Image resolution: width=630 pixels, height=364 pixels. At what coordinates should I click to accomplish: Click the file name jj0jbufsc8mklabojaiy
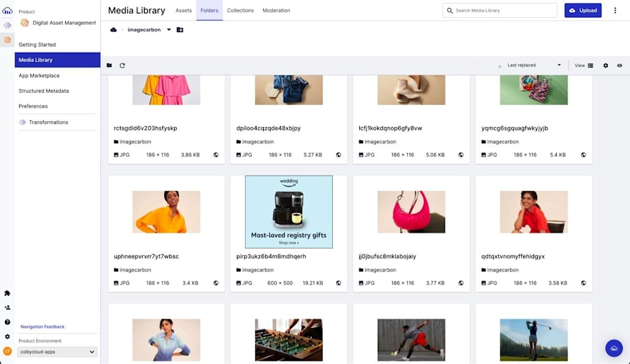[x=388, y=256]
